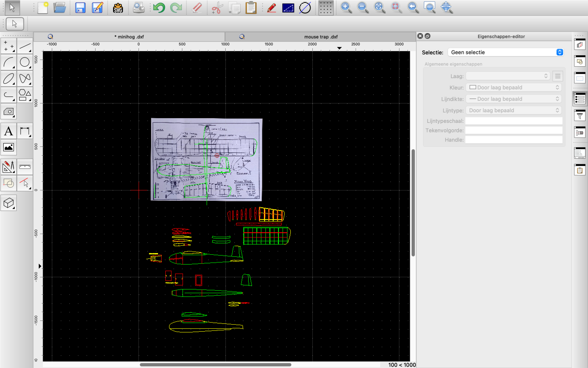Click the reset arrow button below the toolbar
588x368 pixels.
[x=15, y=24]
